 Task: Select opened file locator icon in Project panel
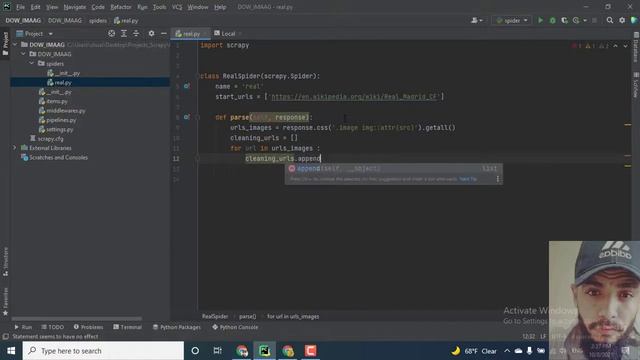[x=111, y=33]
